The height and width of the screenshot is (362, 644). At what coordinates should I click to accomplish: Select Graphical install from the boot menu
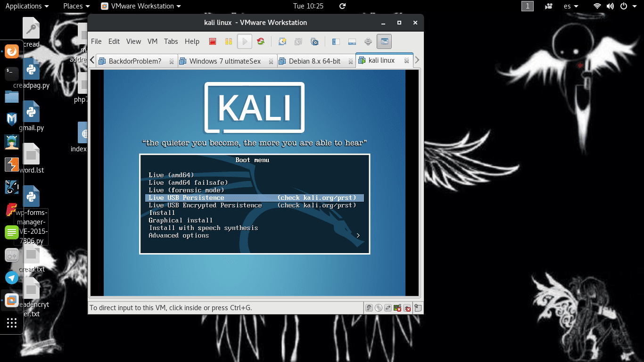point(181,220)
